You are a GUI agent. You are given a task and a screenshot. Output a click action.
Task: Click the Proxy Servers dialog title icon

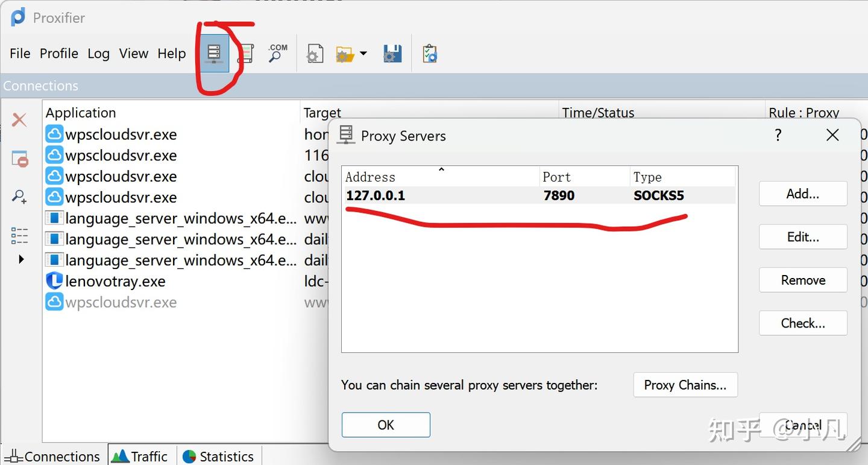[346, 135]
